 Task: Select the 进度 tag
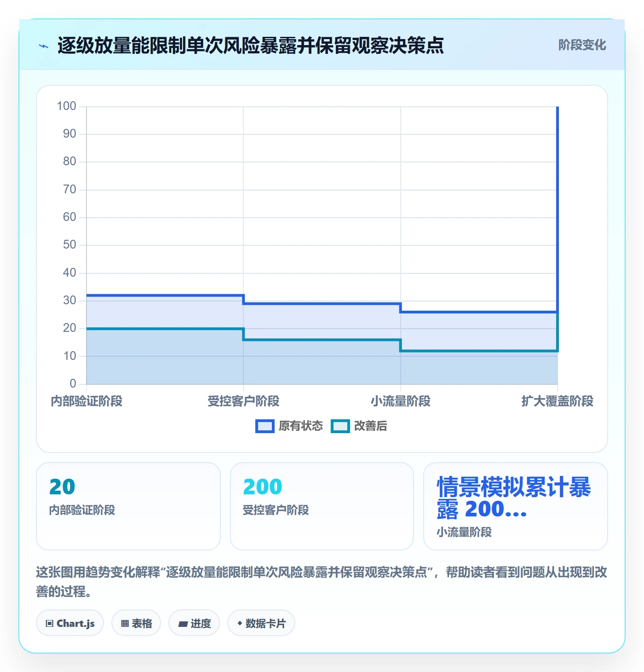coord(194,623)
